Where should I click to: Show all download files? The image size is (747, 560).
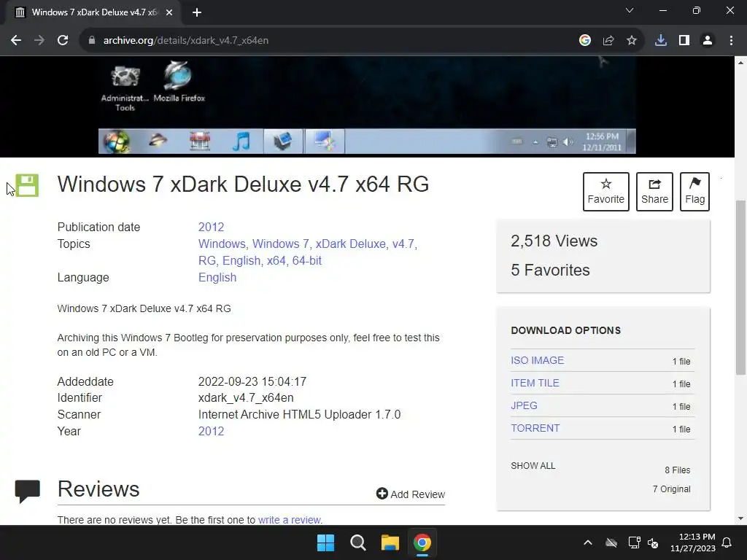tap(533, 466)
